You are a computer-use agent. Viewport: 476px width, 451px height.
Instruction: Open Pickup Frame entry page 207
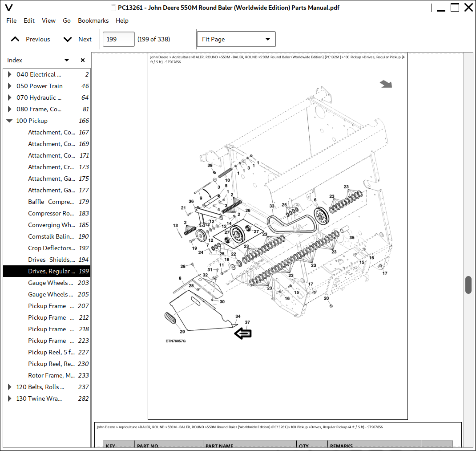[47, 306]
